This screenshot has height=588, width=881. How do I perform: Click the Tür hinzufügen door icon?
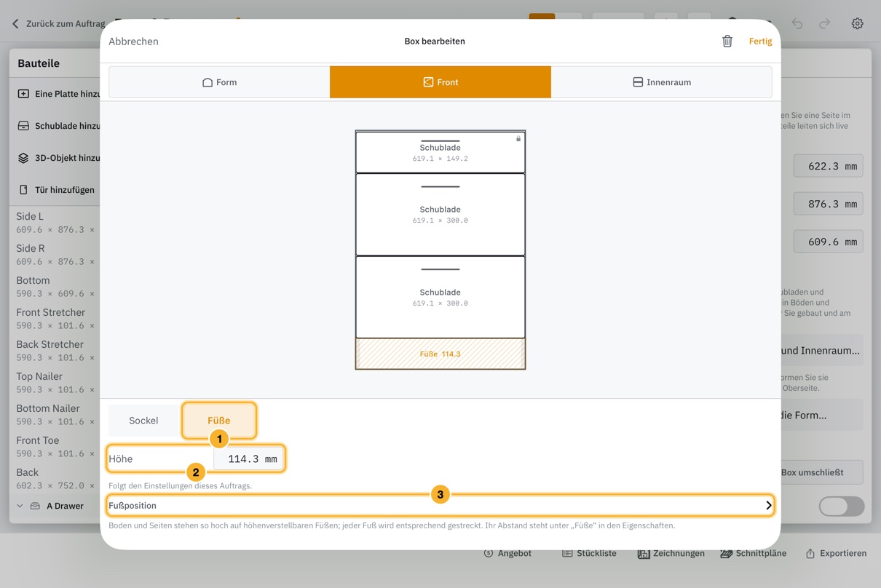tap(23, 190)
